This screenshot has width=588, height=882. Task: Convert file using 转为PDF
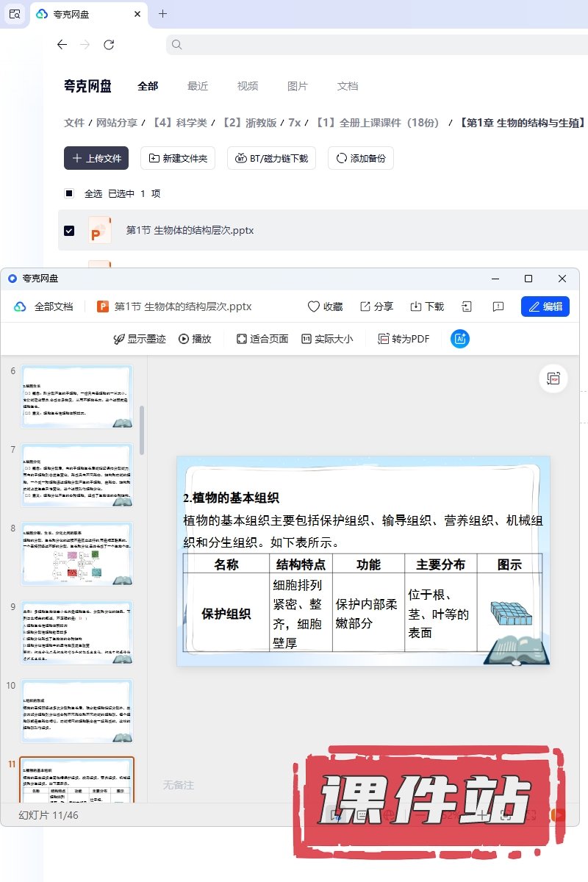click(383, 339)
